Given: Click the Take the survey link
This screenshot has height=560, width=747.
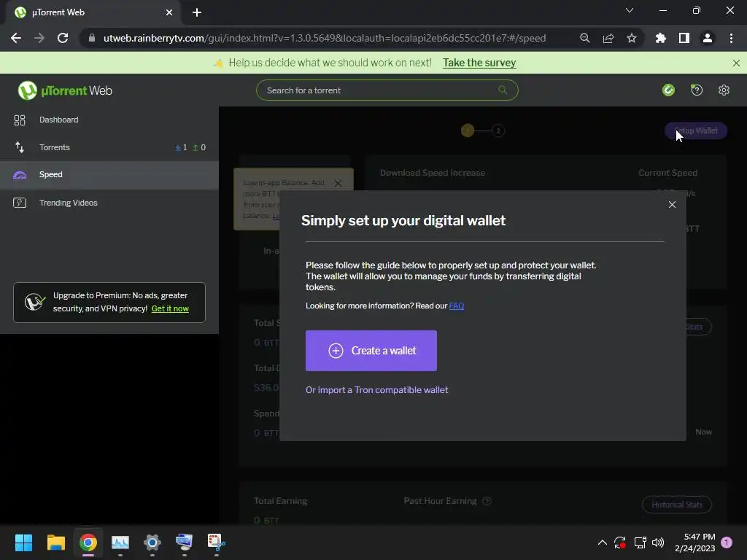Looking at the screenshot, I should [x=479, y=63].
